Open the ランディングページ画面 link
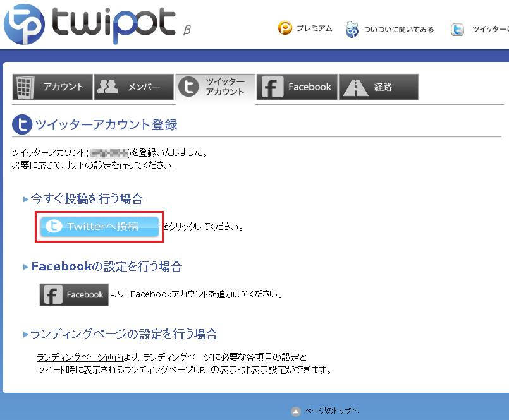509x420 pixels. (x=80, y=357)
